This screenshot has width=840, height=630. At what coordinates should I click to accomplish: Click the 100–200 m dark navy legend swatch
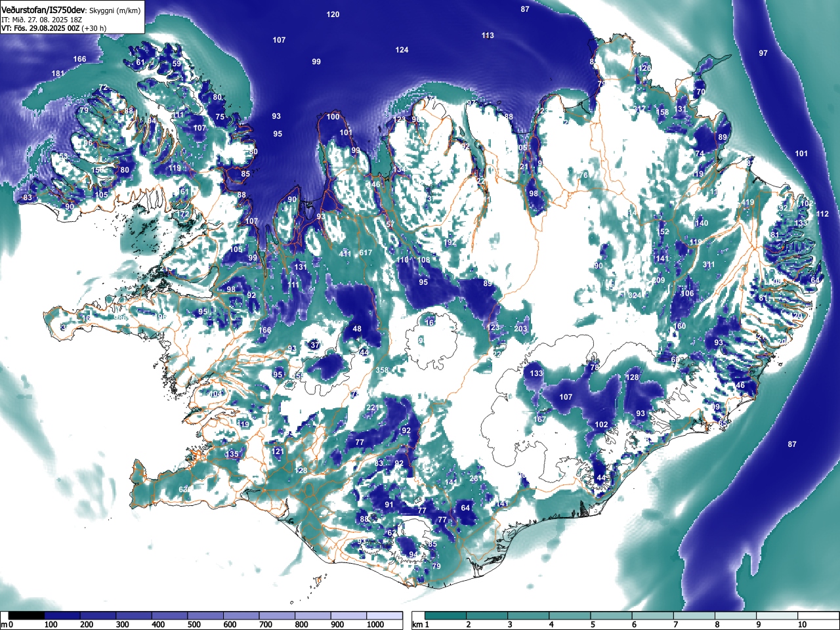click(x=63, y=616)
